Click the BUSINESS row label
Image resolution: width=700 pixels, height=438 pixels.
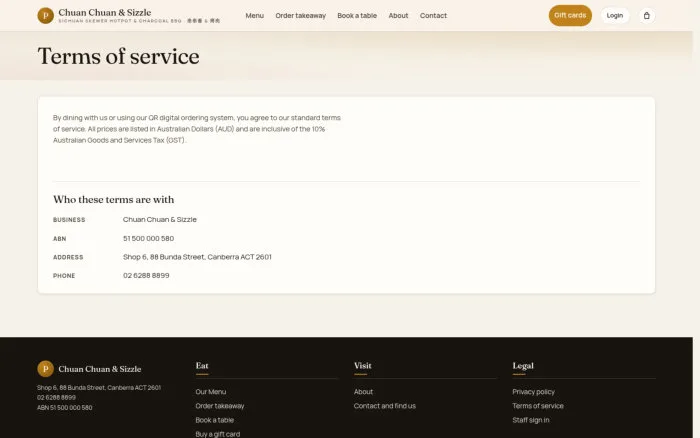[69, 220]
